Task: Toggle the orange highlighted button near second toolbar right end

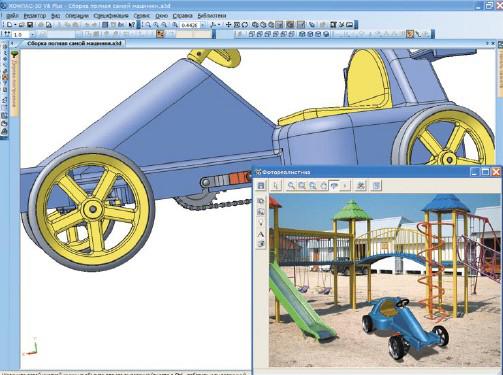Action: (410, 34)
